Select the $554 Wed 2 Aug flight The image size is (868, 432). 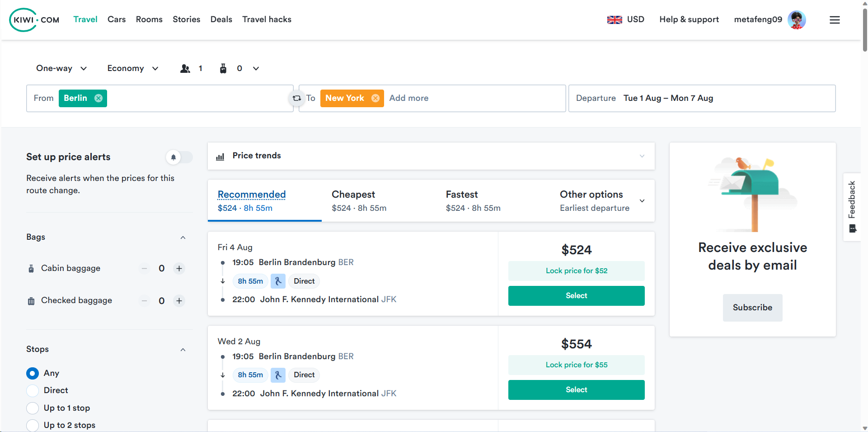577,390
